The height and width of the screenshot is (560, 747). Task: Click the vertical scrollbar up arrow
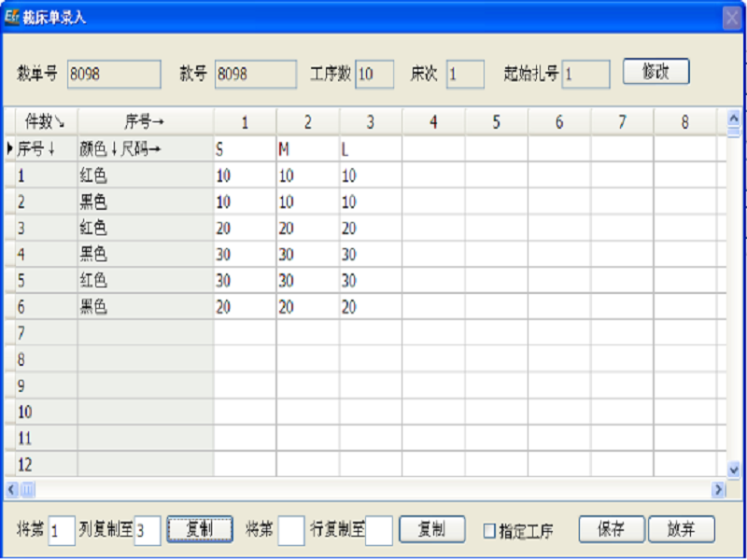(734, 117)
